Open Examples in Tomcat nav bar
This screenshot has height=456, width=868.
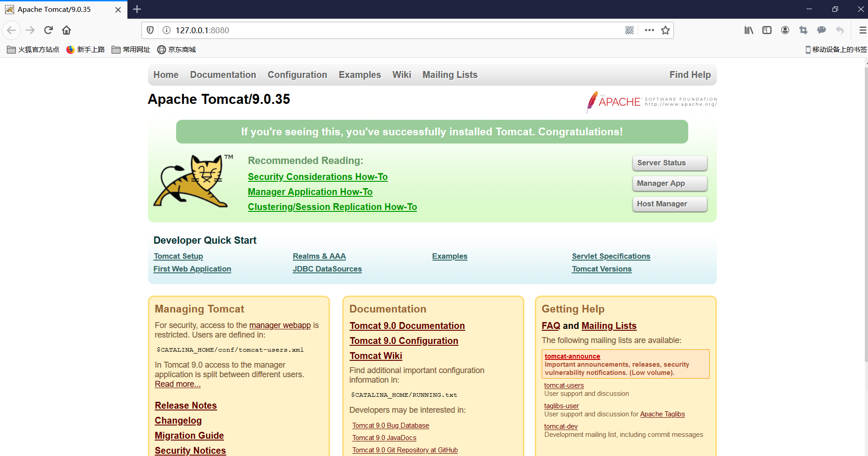[x=360, y=75]
